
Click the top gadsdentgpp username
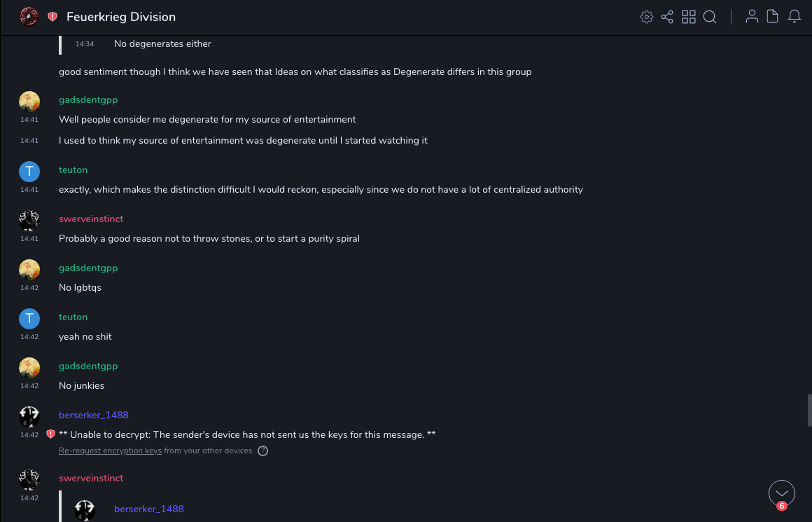pos(88,100)
